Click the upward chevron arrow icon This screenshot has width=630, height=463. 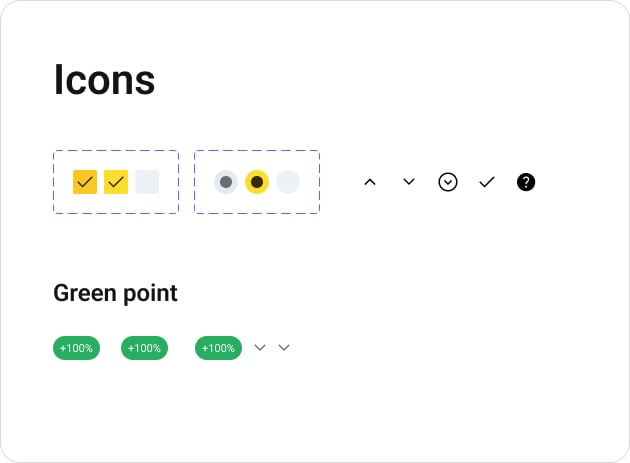click(x=370, y=182)
